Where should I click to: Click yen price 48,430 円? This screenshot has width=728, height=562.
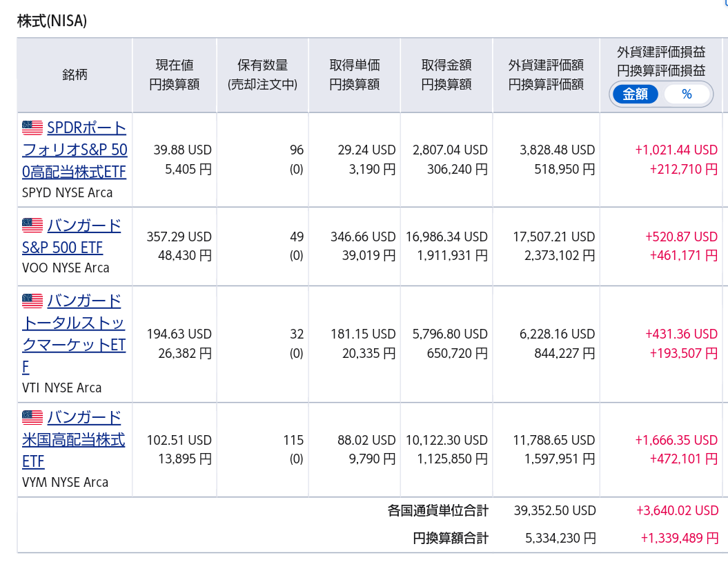(185, 255)
